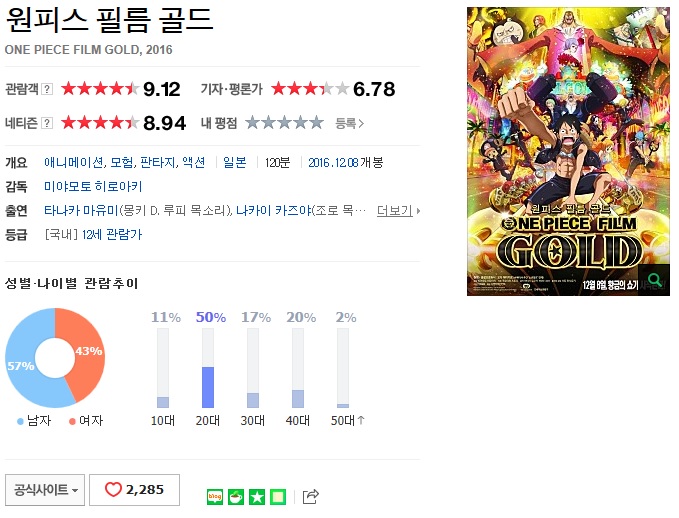Share to Naver blog via blog icon
Viewport: 679px width, 518px height.
click(x=215, y=496)
